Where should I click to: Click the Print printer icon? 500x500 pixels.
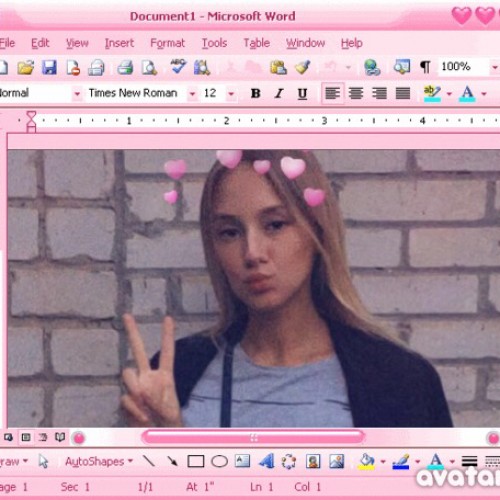pyautogui.click(x=126, y=67)
